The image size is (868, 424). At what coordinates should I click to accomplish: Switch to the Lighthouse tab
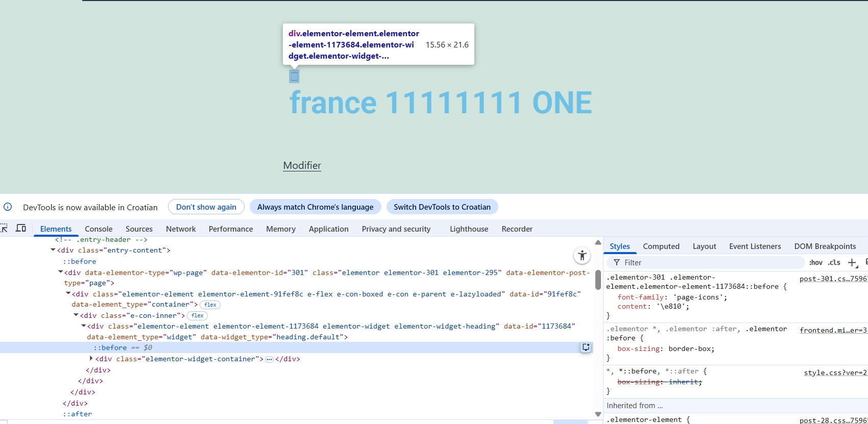[469, 229]
